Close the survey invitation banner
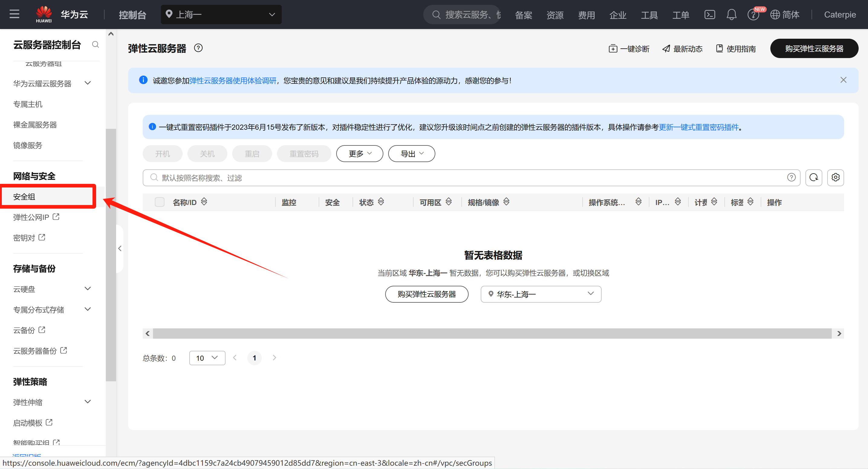The image size is (868, 469). coord(843,80)
